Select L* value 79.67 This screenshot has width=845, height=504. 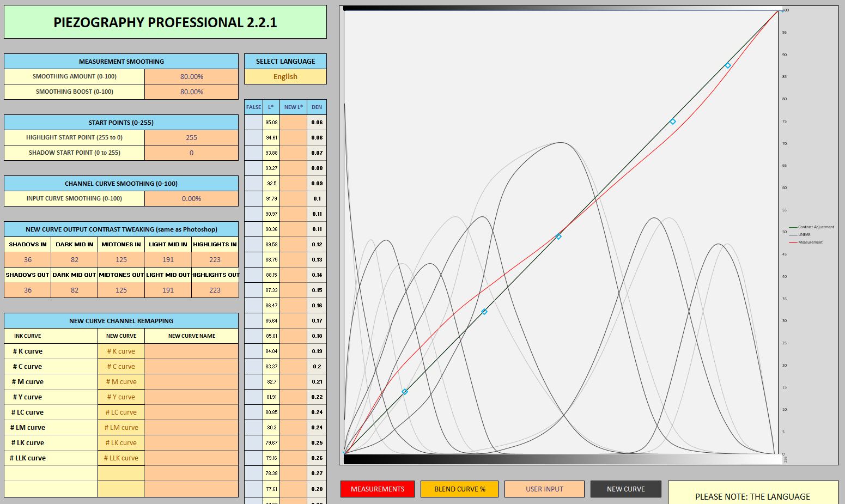(x=271, y=443)
